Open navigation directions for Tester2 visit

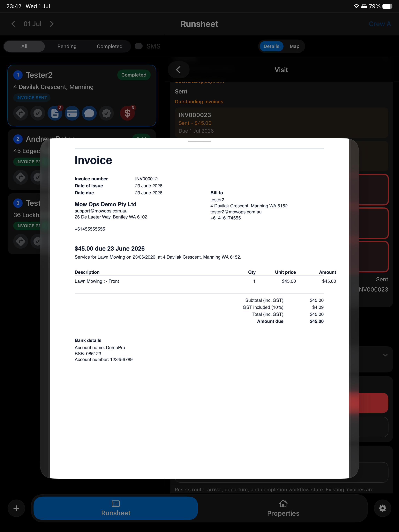pos(21,113)
